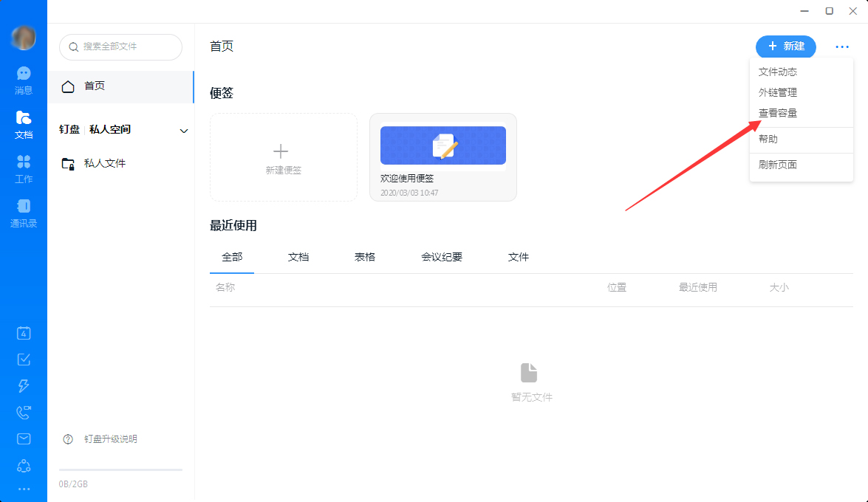Choose 外链管理 in the dropdown menu
Viewport: 868px width, 502px height.
(x=777, y=92)
